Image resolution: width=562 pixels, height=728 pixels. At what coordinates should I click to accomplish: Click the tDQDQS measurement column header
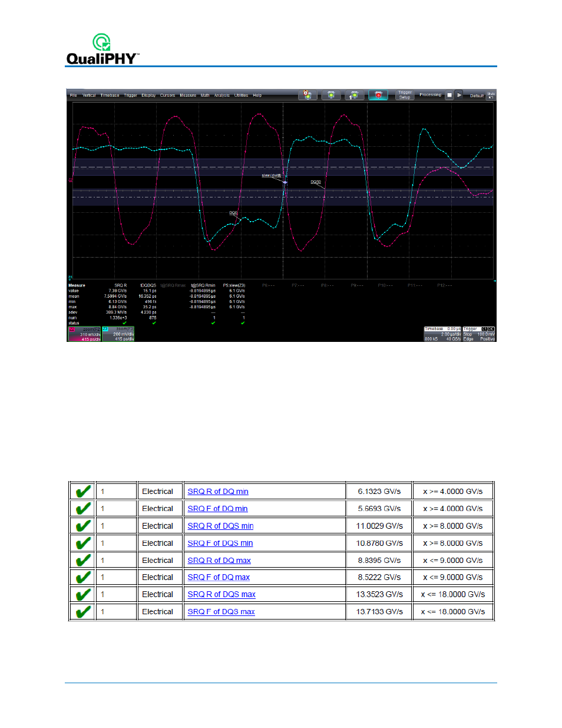click(x=148, y=285)
